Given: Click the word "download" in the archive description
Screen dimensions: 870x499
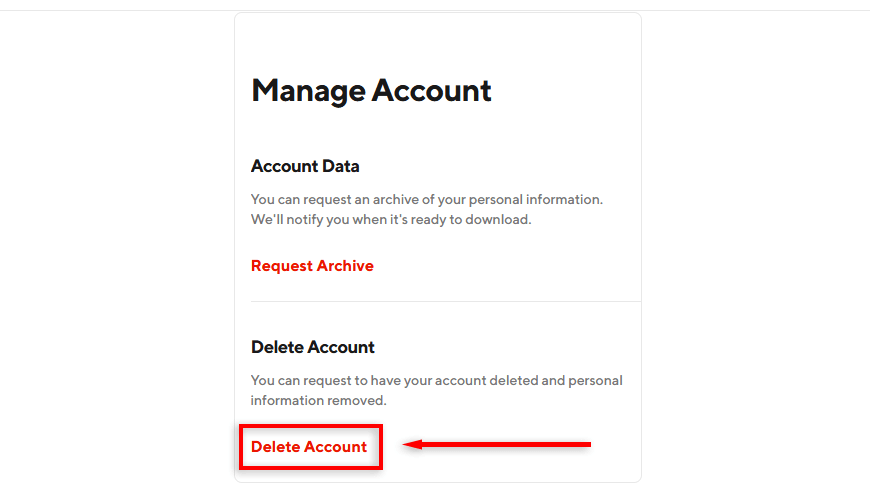Looking at the screenshot, I should 498,219.
